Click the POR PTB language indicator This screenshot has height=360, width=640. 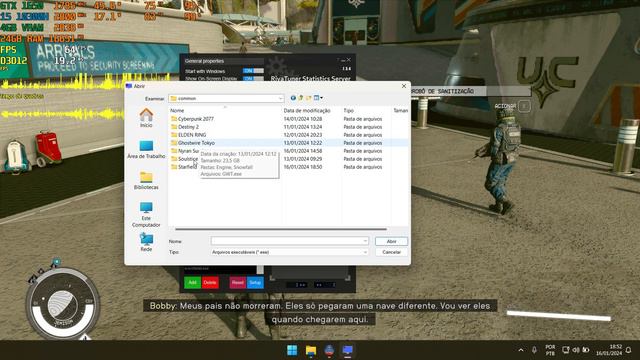pos(550,350)
